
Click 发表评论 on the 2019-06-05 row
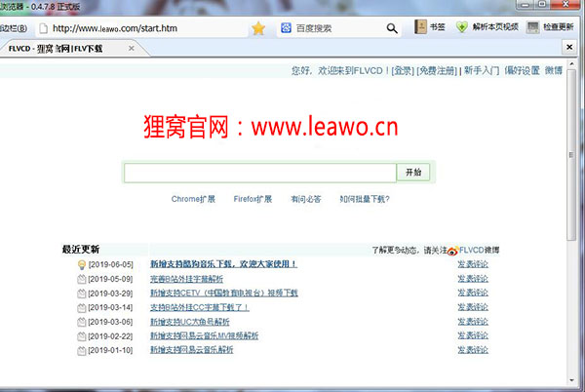[473, 264]
